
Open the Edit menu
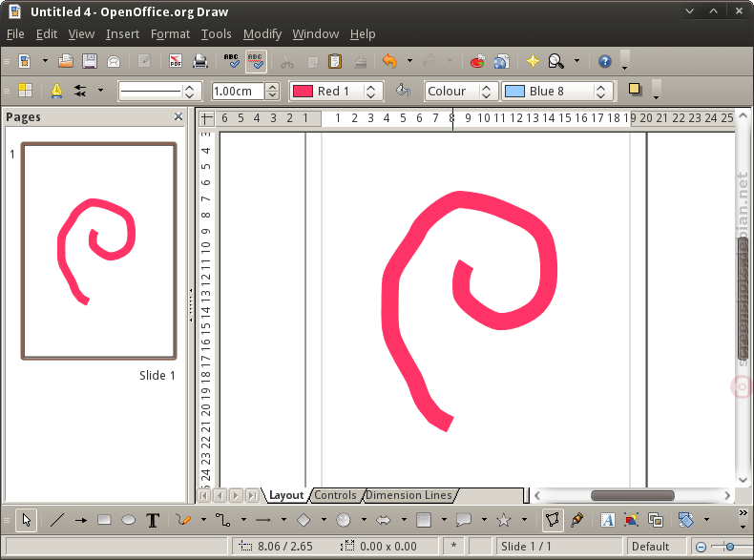coord(47,34)
